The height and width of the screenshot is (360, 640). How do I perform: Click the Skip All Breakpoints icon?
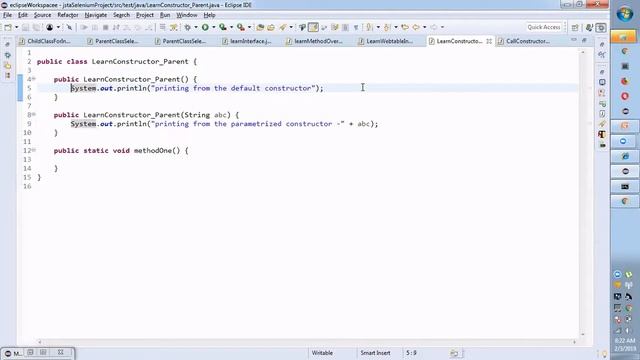(x=69, y=27)
